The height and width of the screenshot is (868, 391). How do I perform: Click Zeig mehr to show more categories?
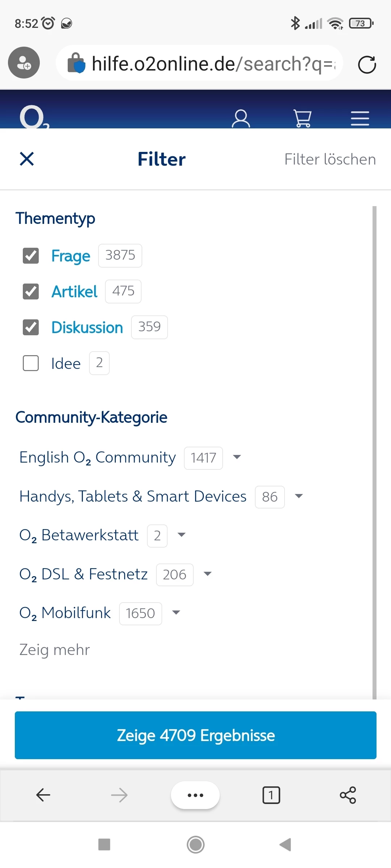(55, 650)
